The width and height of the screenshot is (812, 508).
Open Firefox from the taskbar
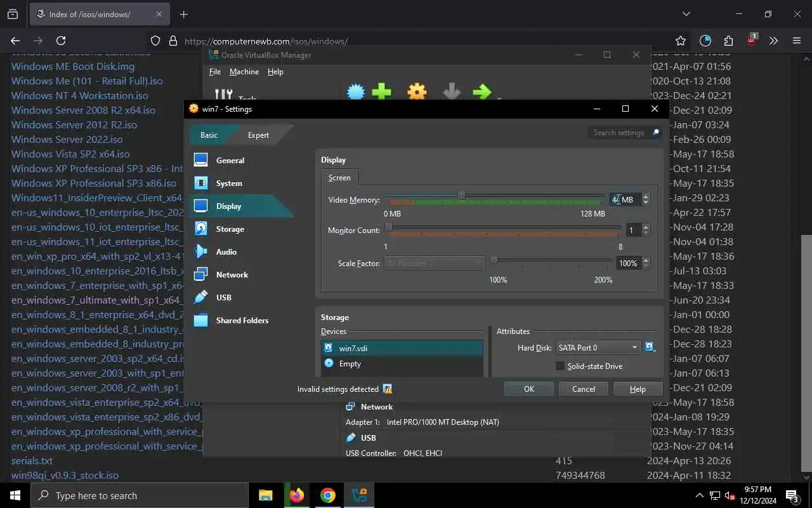click(x=296, y=495)
